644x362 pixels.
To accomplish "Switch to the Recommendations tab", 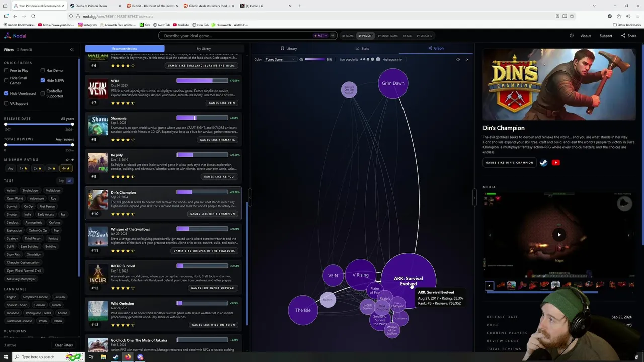I will pos(124,49).
